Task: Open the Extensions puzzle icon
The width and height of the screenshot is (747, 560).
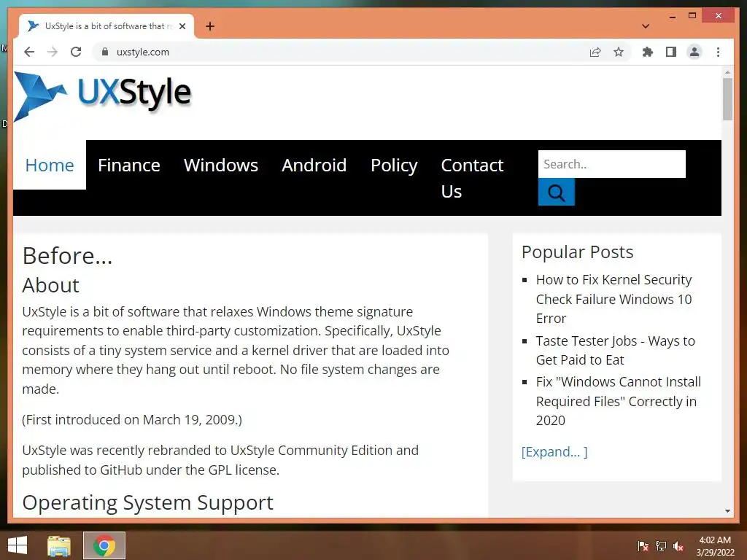Action: click(x=648, y=52)
